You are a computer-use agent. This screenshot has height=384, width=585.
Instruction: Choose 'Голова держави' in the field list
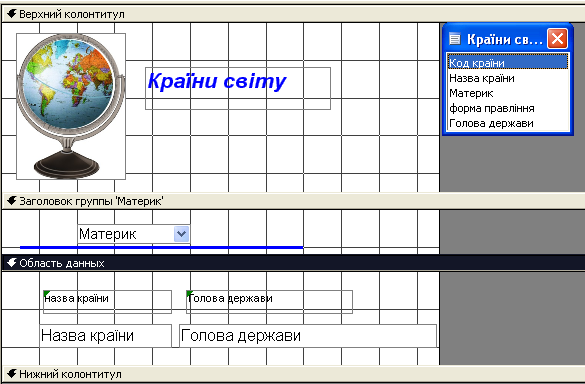(x=508, y=123)
